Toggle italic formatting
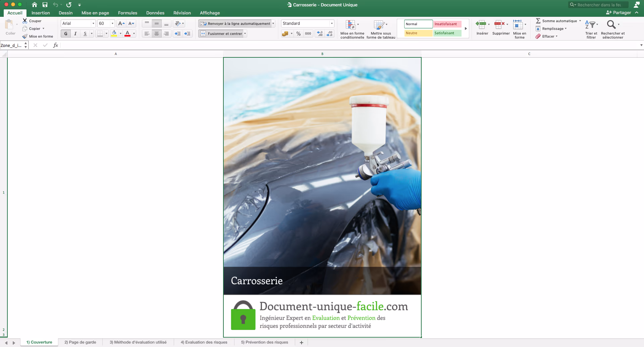The height and width of the screenshot is (347, 644). pos(75,34)
